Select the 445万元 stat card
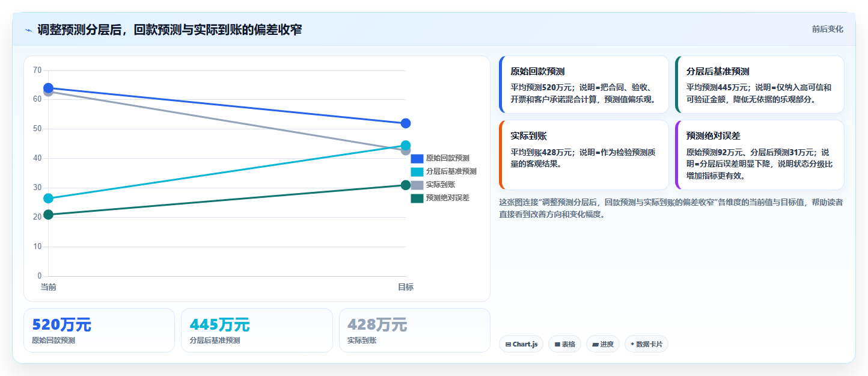Viewport: 868px width, 376px height. pyautogui.click(x=257, y=330)
